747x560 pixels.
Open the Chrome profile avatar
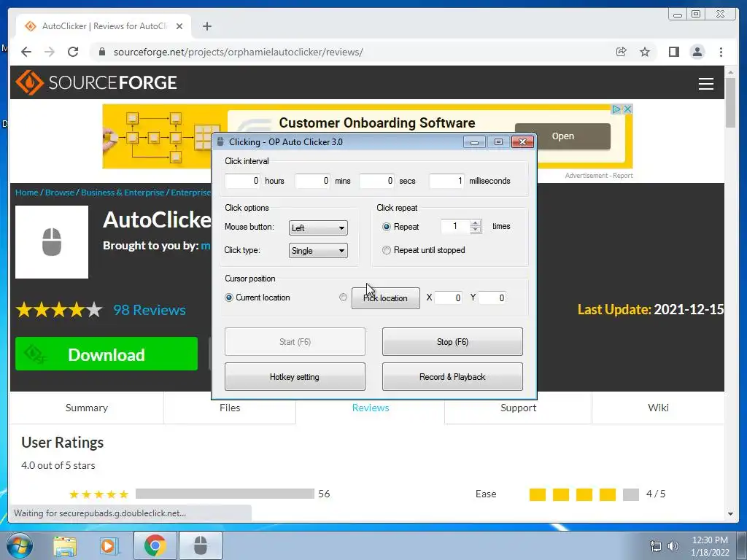click(x=697, y=52)
